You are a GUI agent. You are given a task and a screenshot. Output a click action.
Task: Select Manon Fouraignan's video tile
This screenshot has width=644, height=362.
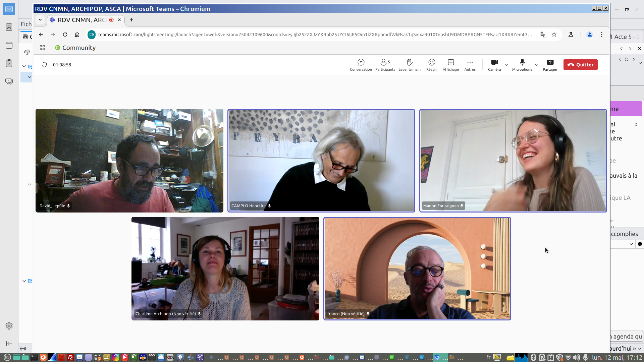tap(513, 161)
